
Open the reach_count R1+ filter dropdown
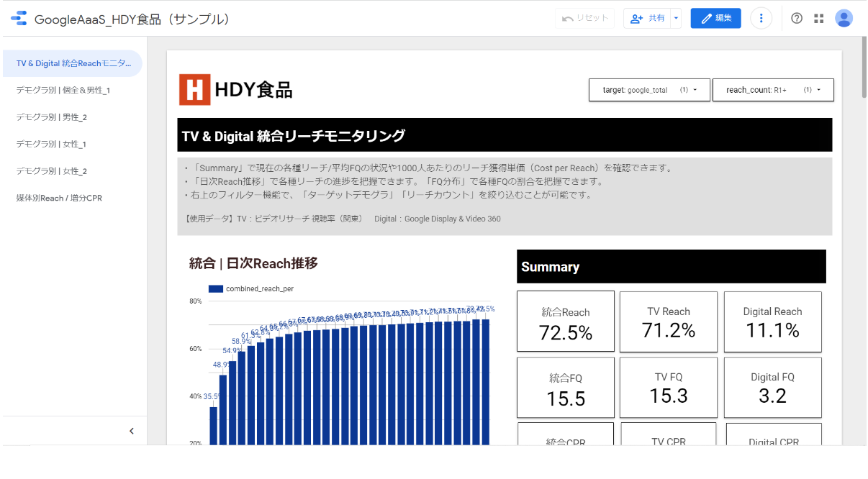[773, 90]
